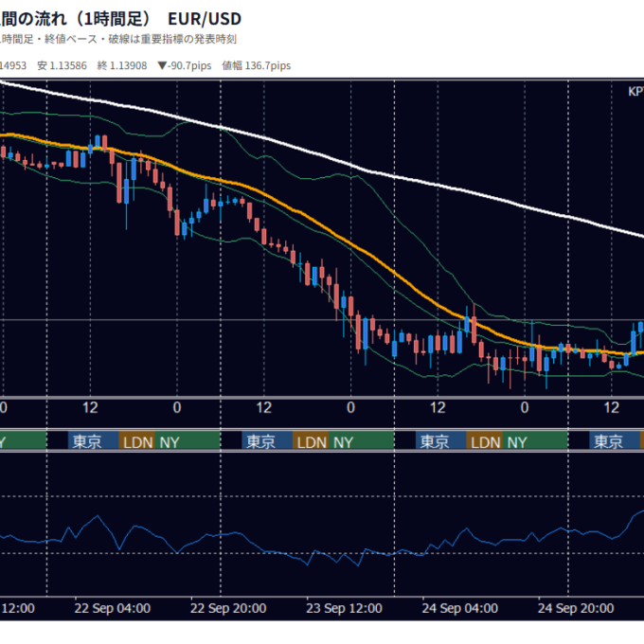Viewport: 644px width, 644px height.
Task: Select the low price value 安 1.13586
Action: click(62, 65)
